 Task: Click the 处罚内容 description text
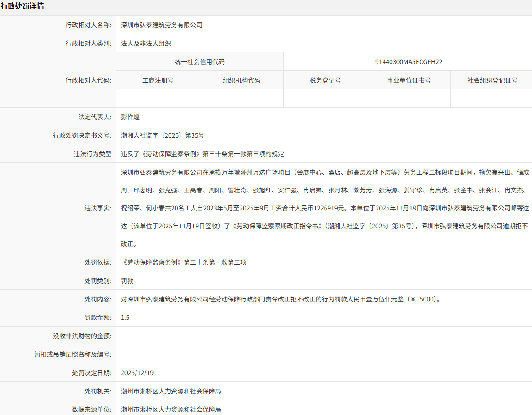click(x=281, y=299)
